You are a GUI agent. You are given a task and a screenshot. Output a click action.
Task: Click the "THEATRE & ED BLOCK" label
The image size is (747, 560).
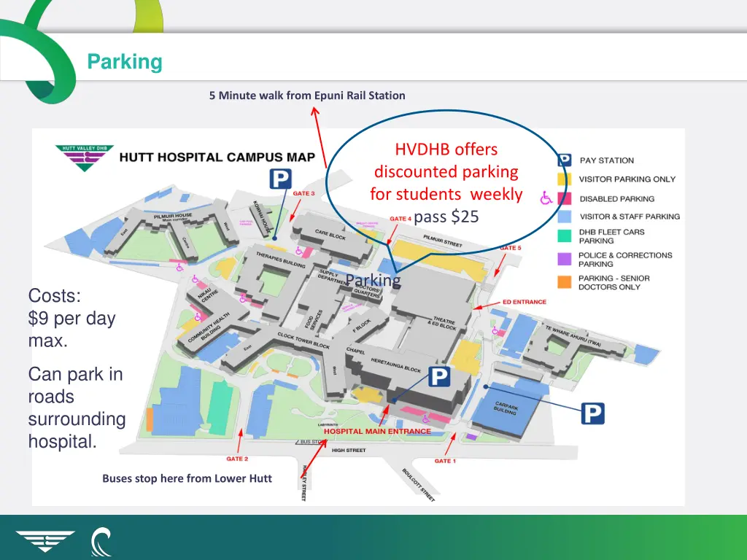pyautogui.click(x=443, y=323)
